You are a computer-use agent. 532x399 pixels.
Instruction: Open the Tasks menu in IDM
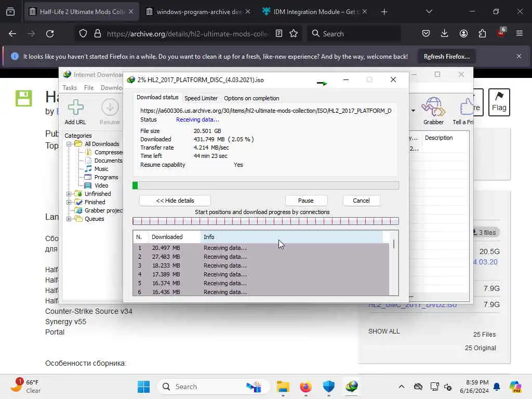70,87
